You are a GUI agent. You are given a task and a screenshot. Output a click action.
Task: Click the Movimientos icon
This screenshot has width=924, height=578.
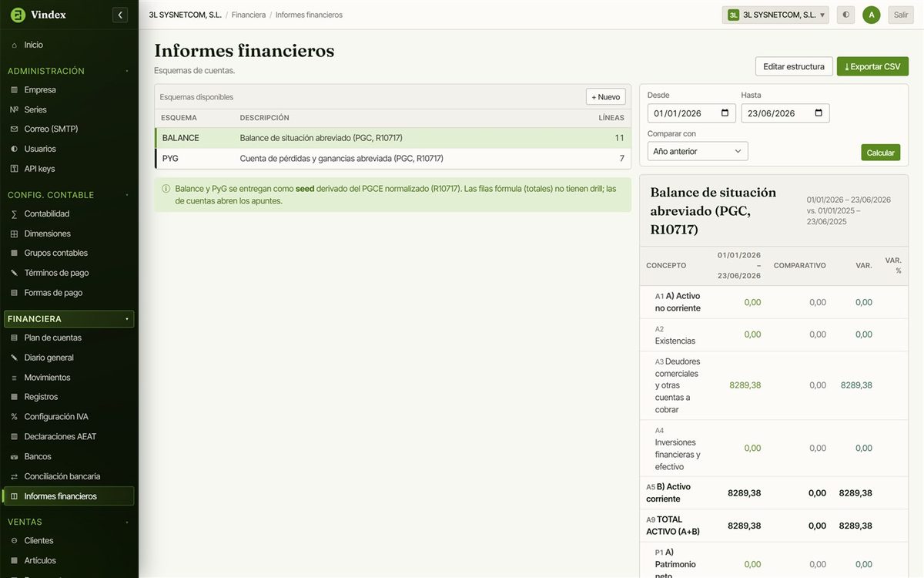tap(14, 378)
